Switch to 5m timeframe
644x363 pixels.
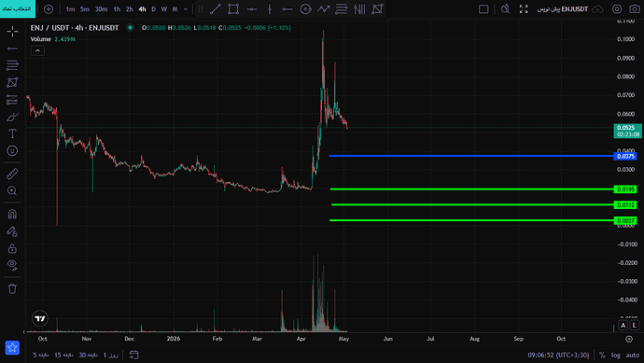(85, 9)
